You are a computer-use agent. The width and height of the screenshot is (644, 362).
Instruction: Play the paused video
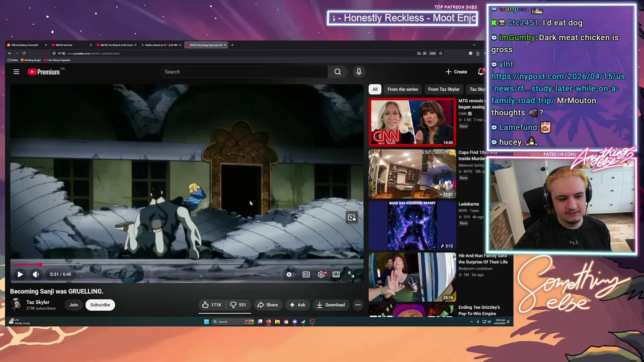pos(20,275)
